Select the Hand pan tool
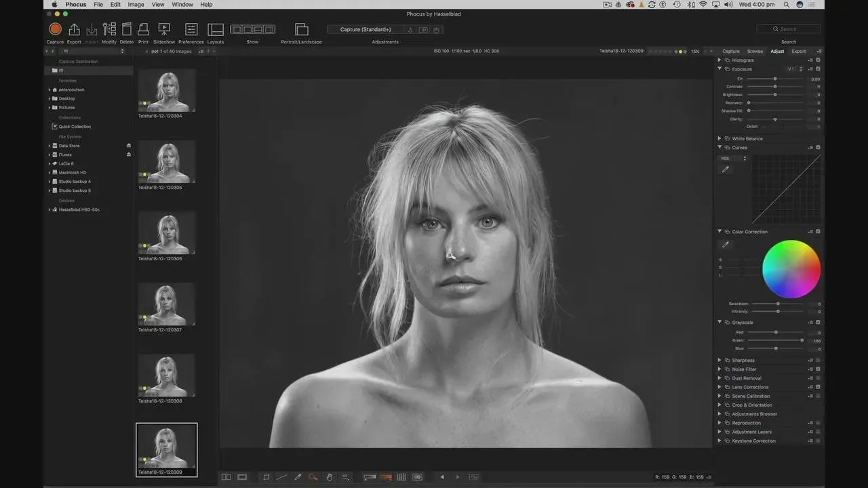Image resolution: width=868 pixels, height=488 pixels. pyautogui.click(x=330, y=477)
